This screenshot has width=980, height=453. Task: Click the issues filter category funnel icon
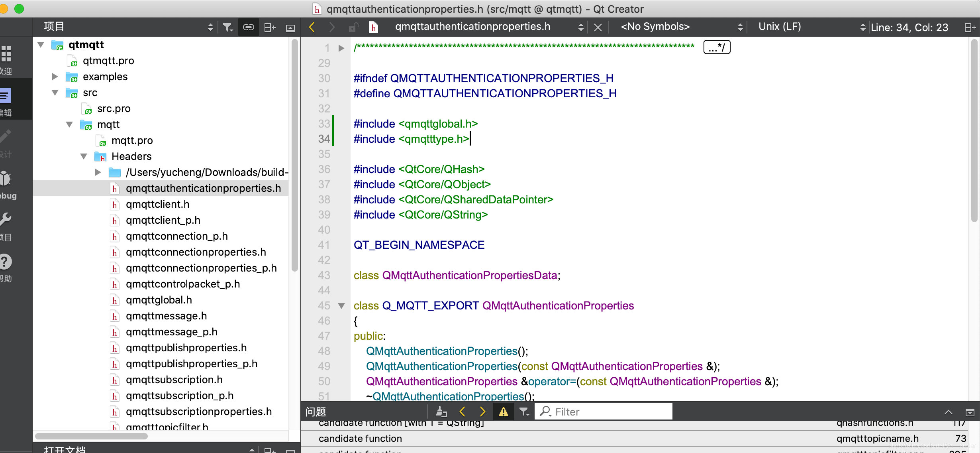pos(524,412)
